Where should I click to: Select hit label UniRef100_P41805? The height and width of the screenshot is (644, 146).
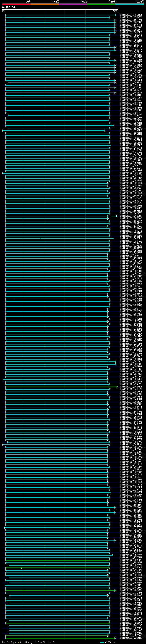[131, 588]
